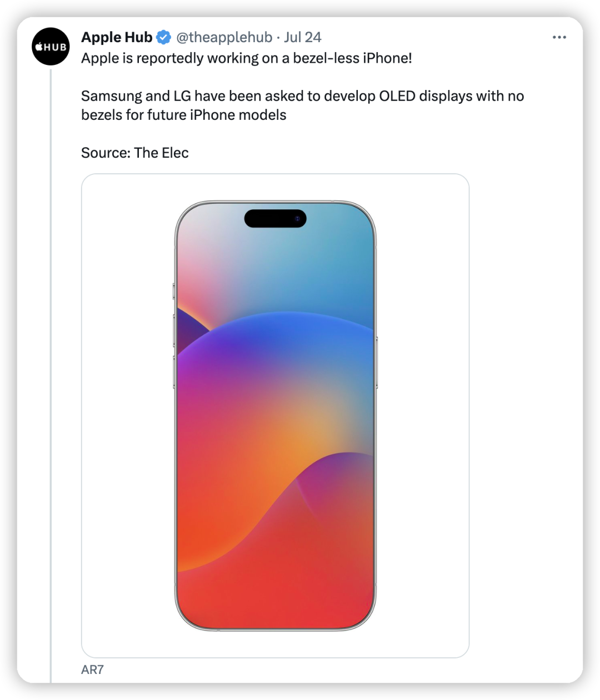This screenshot has height=700, width=600.
Task: Select the 'Source: The Elec' line
Action: coord(135,153)
